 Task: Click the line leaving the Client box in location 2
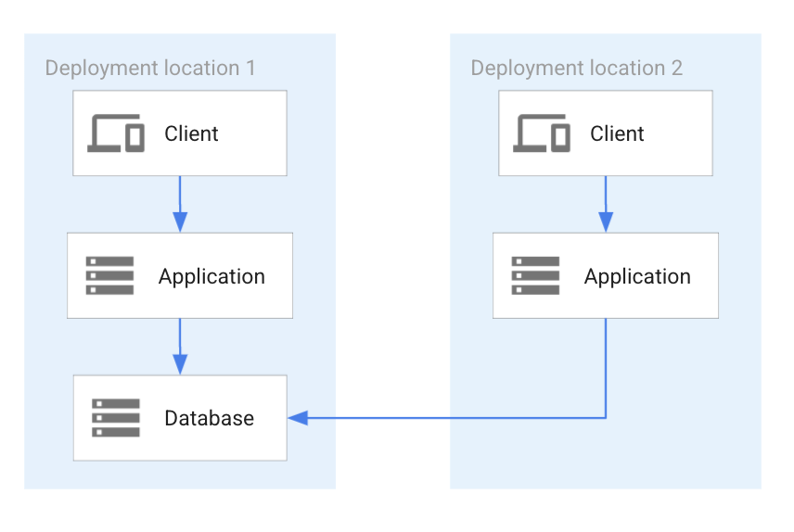pos(606,193)
